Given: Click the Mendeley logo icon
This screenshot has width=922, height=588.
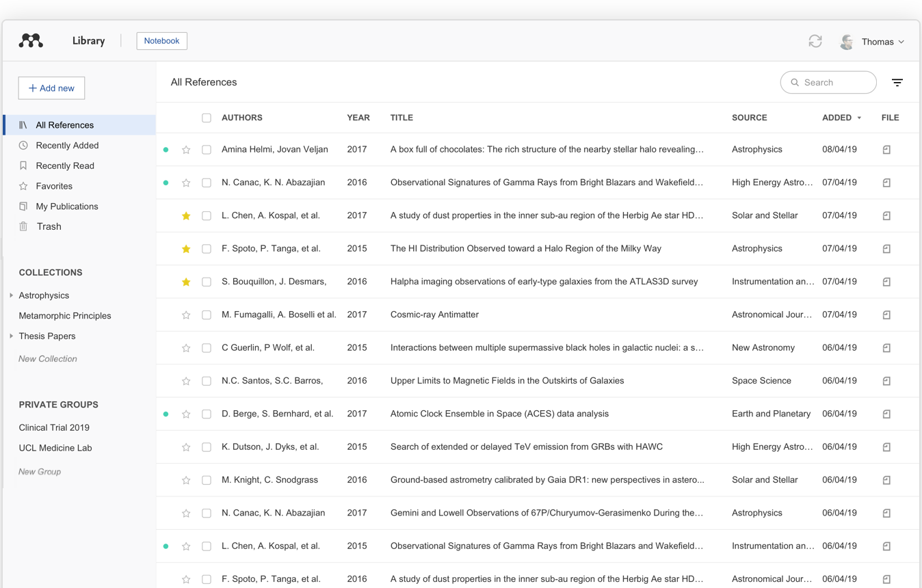Looking at the screenshot, I should point(30,40).
